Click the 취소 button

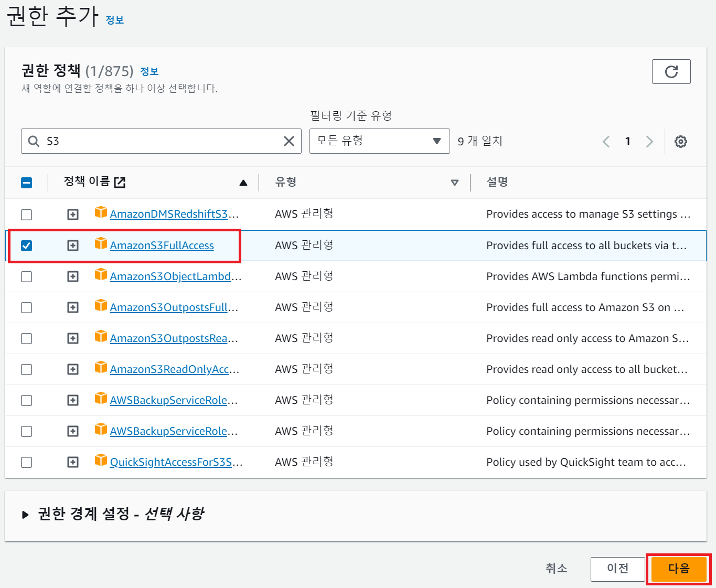[x=556, y=569]
